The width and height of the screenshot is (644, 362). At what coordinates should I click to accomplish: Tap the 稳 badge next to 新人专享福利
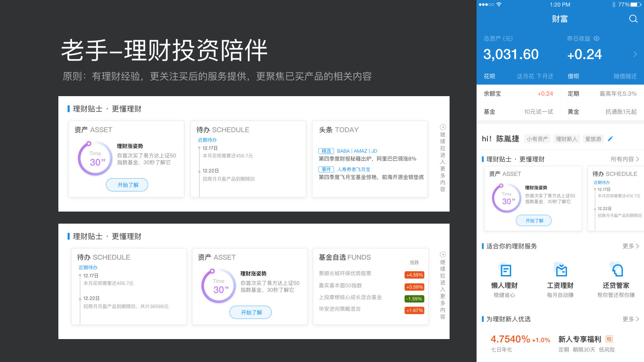(609, 339)
